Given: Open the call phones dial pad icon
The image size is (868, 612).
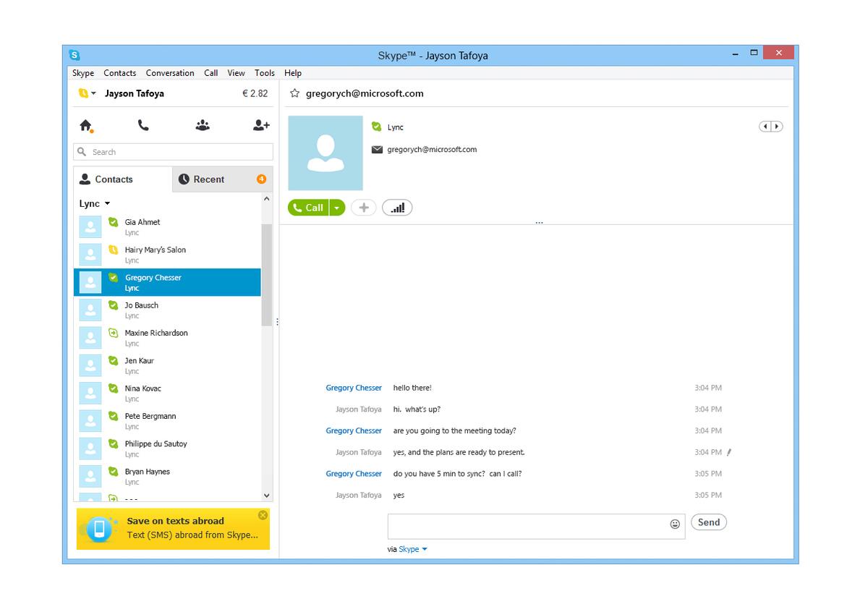Looking at the screenshot, I should (x=143, y=125).
